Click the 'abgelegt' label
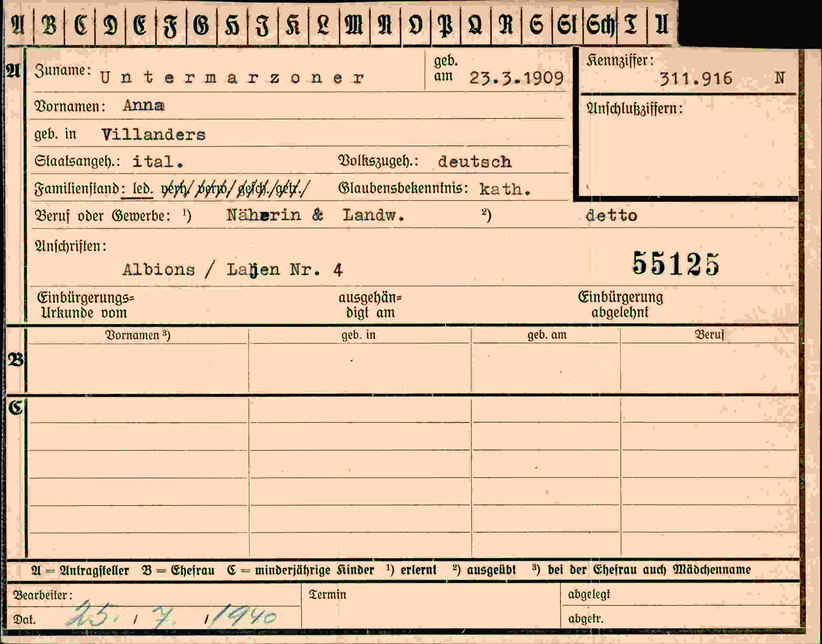This screenshot has height=644, width=822. click(589, 595)
